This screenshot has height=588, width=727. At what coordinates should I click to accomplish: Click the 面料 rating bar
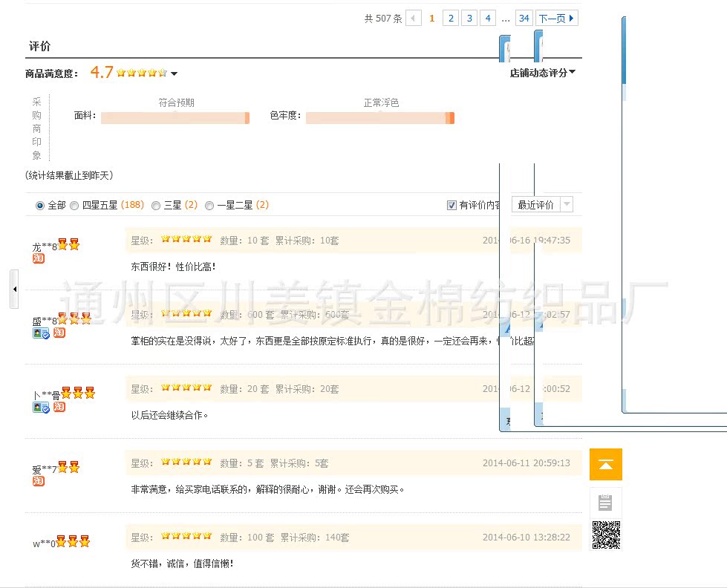(x=175, y=118)
